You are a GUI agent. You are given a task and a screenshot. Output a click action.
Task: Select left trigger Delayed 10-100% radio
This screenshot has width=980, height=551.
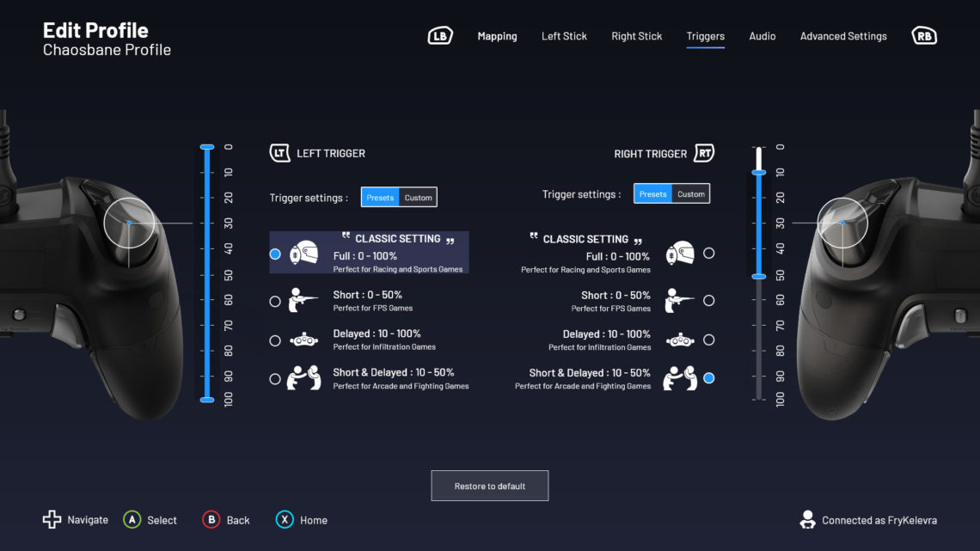coord(275,340)
